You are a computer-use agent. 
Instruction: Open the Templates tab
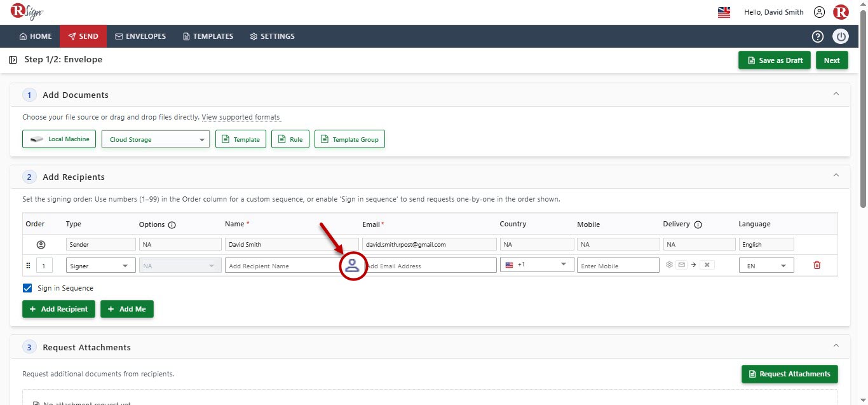tap(208, 36)
